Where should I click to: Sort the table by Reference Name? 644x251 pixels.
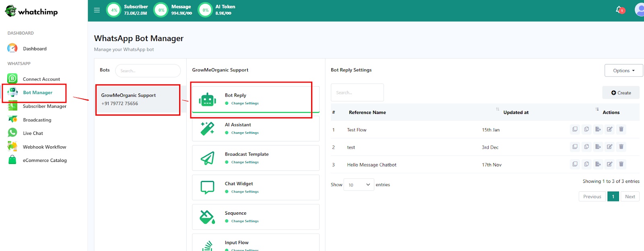tap(367, 112)
